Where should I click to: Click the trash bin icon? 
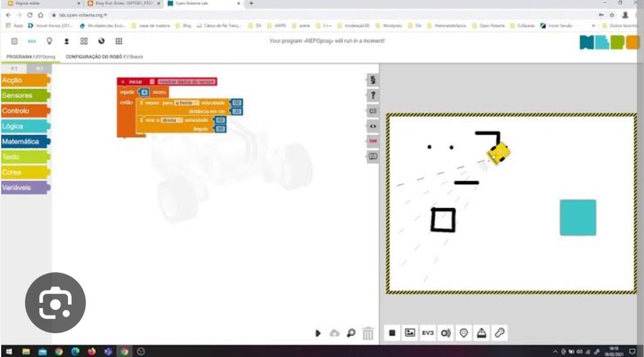369,333
